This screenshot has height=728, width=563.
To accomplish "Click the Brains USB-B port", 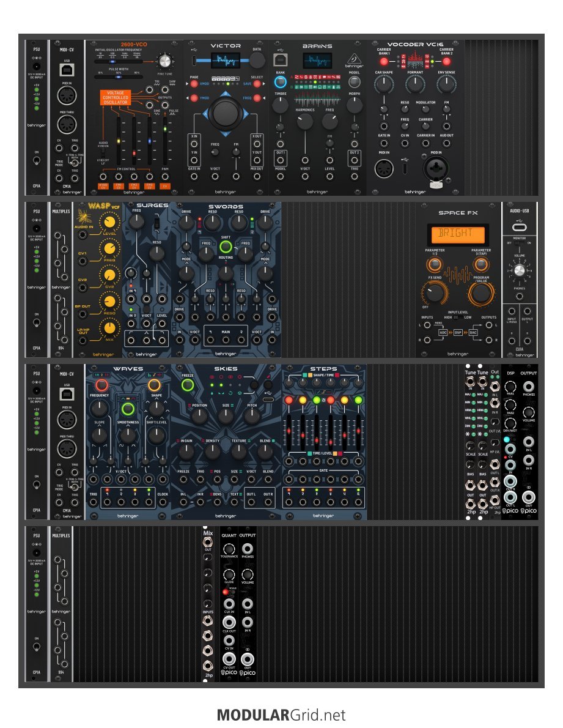I will pos(281,60).
